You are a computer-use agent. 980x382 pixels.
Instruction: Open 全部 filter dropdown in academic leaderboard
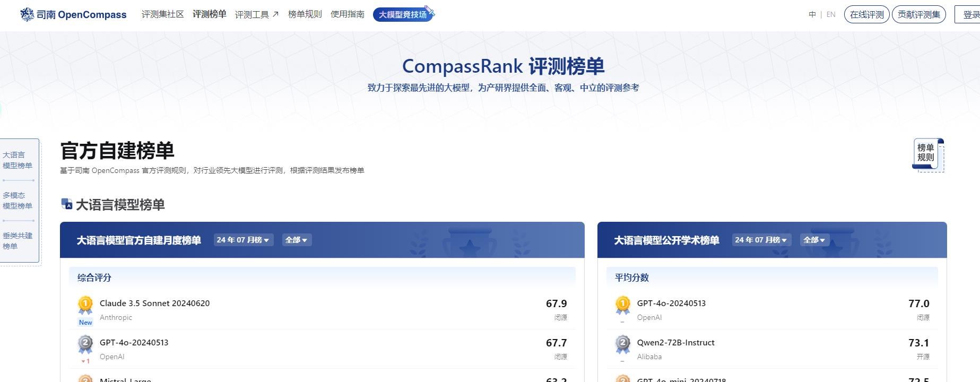click(814, 240)
